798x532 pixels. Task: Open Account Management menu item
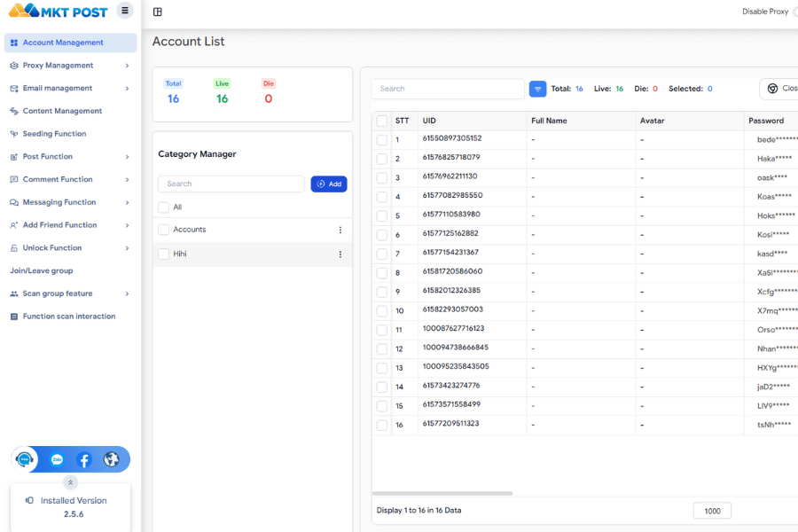(71, 43)
